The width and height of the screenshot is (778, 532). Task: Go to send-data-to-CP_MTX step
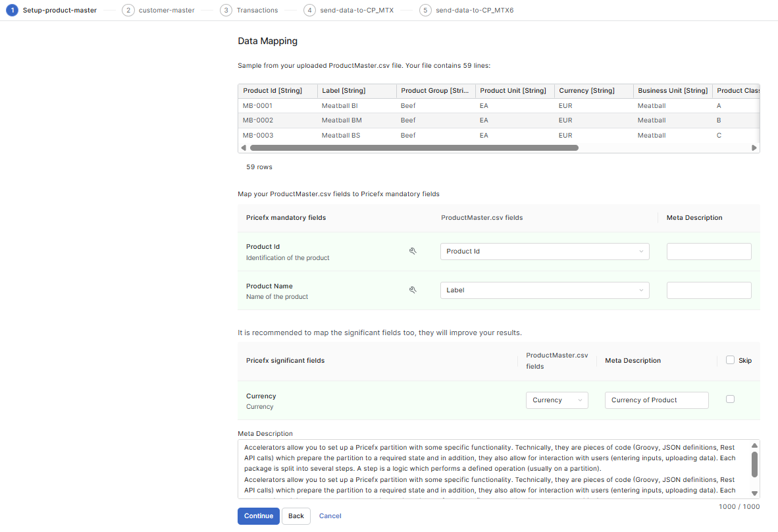click(357, 10)
